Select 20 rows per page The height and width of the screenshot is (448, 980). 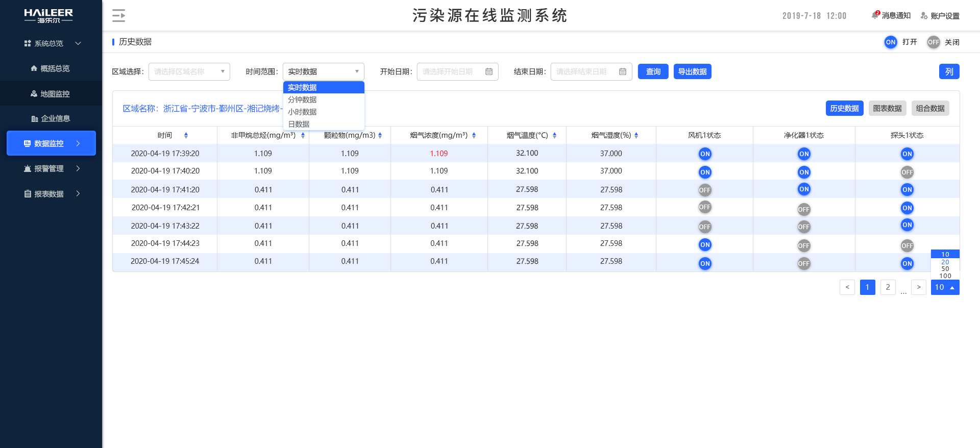[945, 262]
